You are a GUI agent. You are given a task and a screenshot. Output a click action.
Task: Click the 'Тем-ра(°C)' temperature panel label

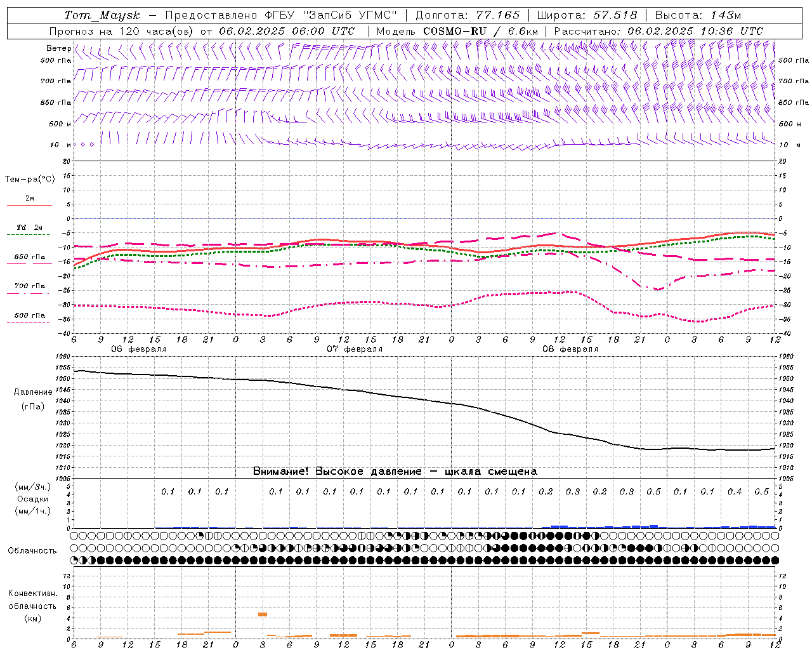pyautogui.click(x=30, y=179)
